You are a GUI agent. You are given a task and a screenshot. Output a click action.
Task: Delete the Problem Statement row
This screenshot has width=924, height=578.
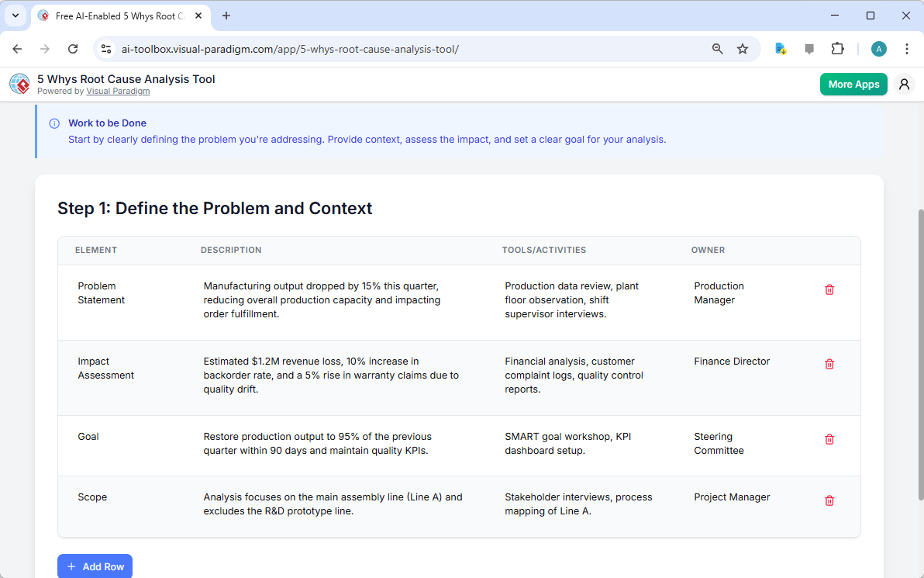(829, 289)
